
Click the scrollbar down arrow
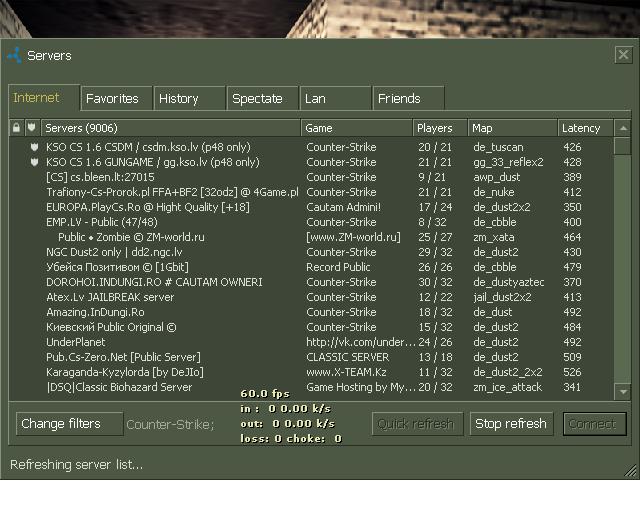623,392
